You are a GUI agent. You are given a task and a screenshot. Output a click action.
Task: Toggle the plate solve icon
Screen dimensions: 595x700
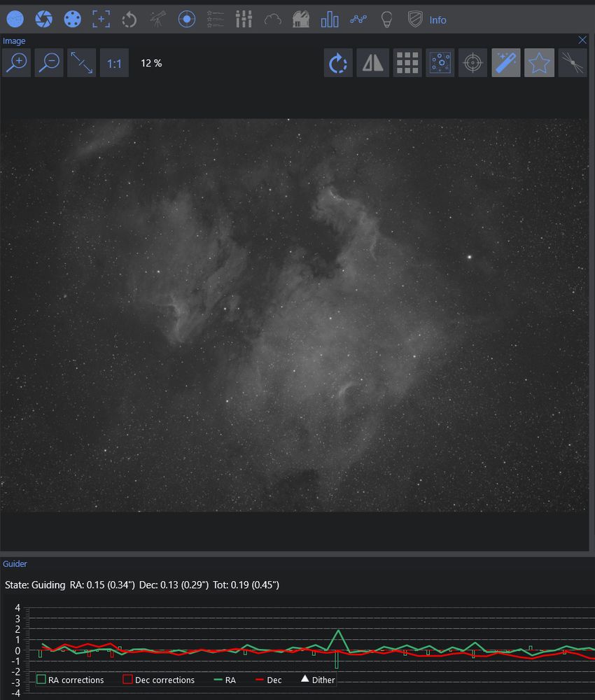coord(573,62)
